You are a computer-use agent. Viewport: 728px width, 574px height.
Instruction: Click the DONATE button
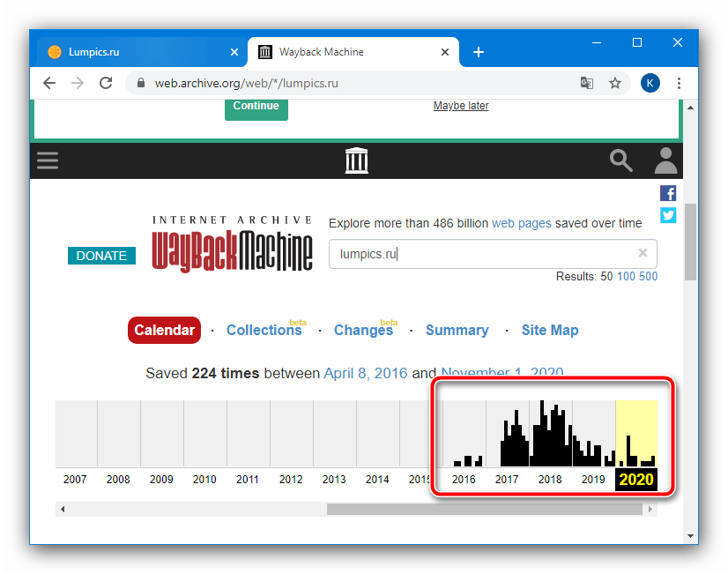click(x=101, y=256)
